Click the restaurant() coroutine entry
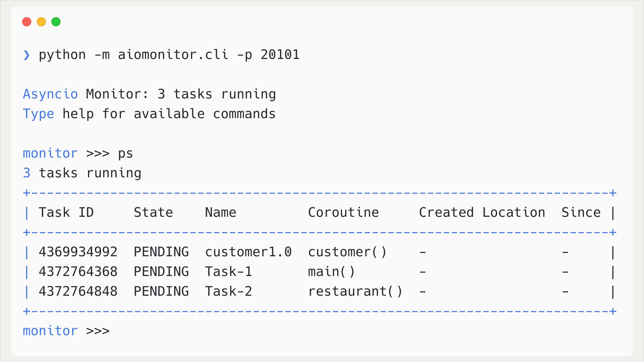644x362 pixels. pyautogui.click(x=355, y=292)
